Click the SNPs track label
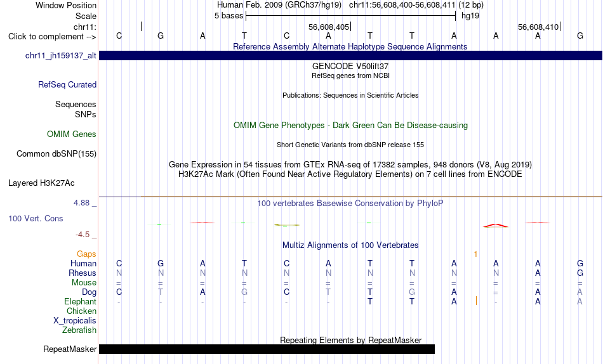Image resolution: width=603 pixels, height=364 pixels. (86, 115)
